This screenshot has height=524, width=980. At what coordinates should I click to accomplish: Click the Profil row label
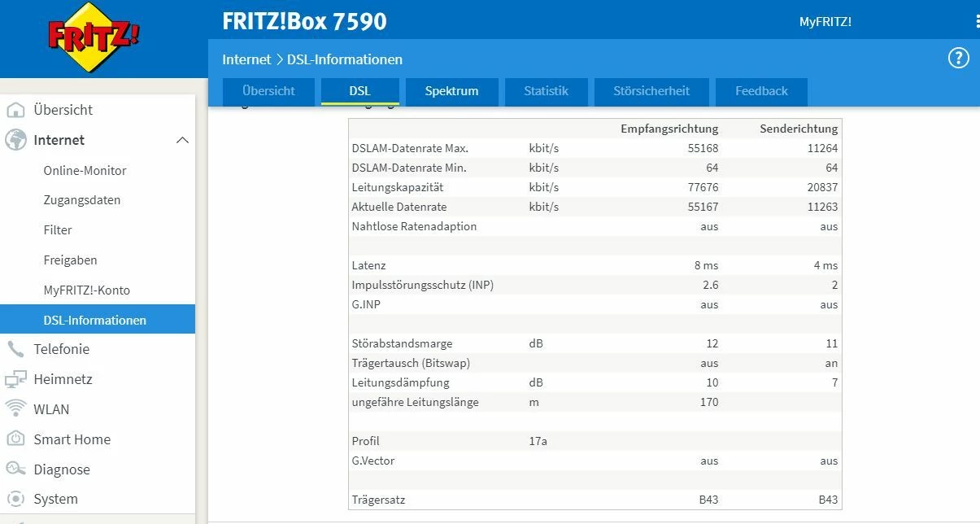(x=365, y=441)
